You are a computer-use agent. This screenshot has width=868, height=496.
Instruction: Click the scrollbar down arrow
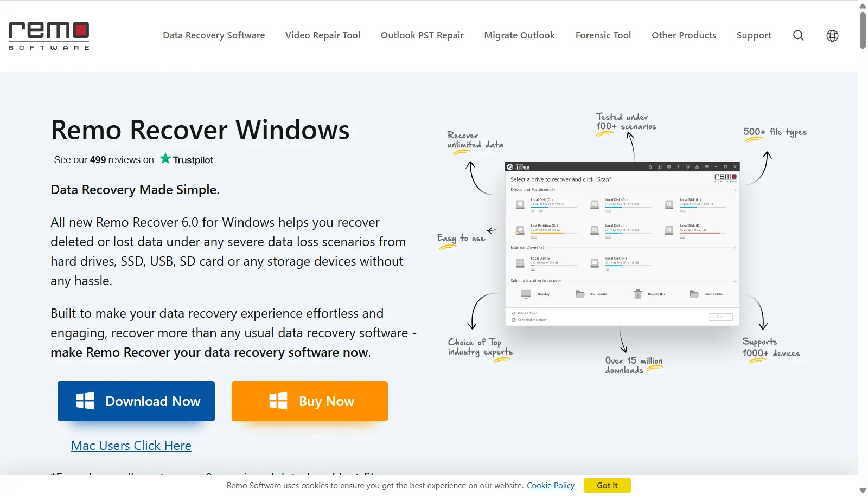(x=863, y=491)
